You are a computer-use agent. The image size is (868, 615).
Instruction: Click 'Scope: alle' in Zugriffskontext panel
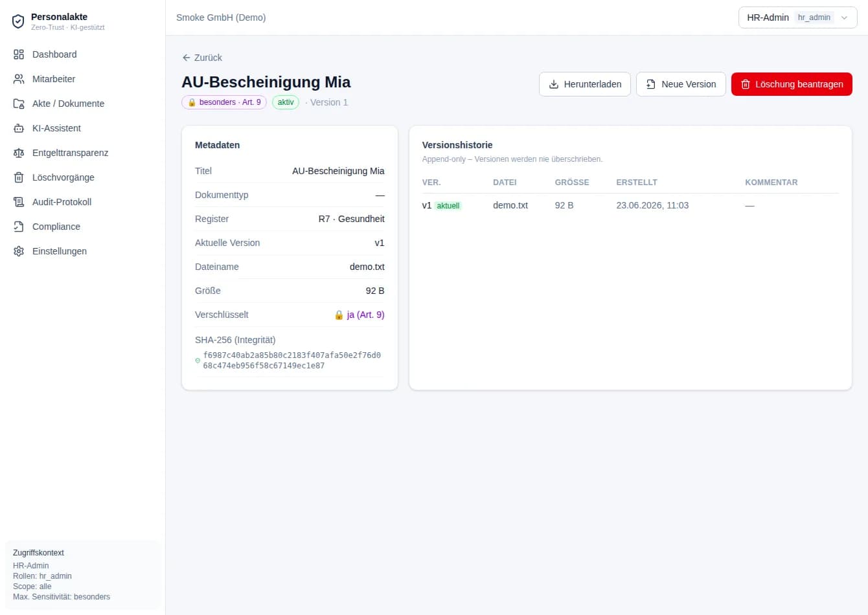(32, 587)
